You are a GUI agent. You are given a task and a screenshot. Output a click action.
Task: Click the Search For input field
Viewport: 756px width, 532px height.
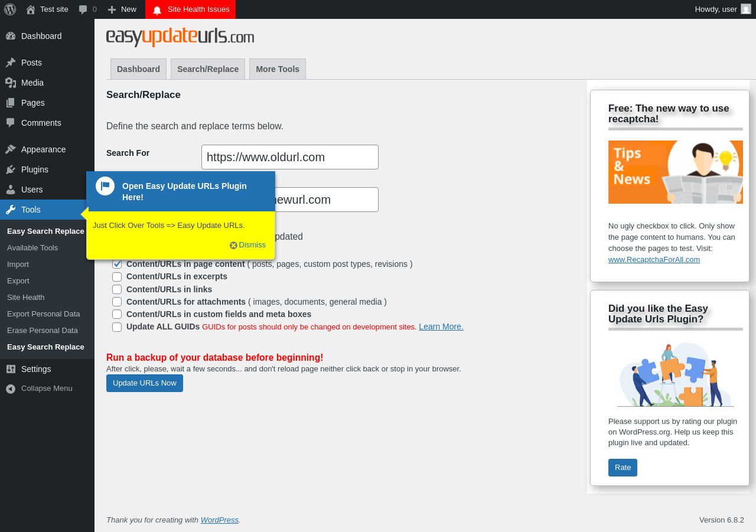[x=290, y=157]
